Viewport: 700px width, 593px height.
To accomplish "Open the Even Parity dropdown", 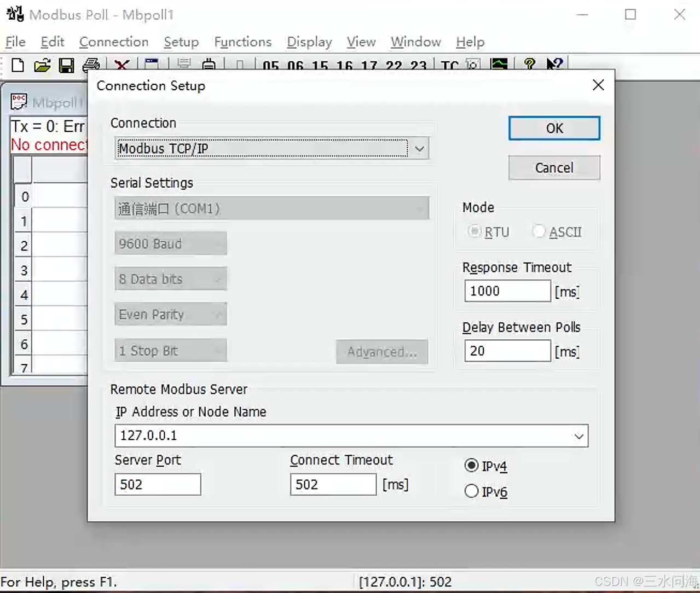I will [171, 315].
